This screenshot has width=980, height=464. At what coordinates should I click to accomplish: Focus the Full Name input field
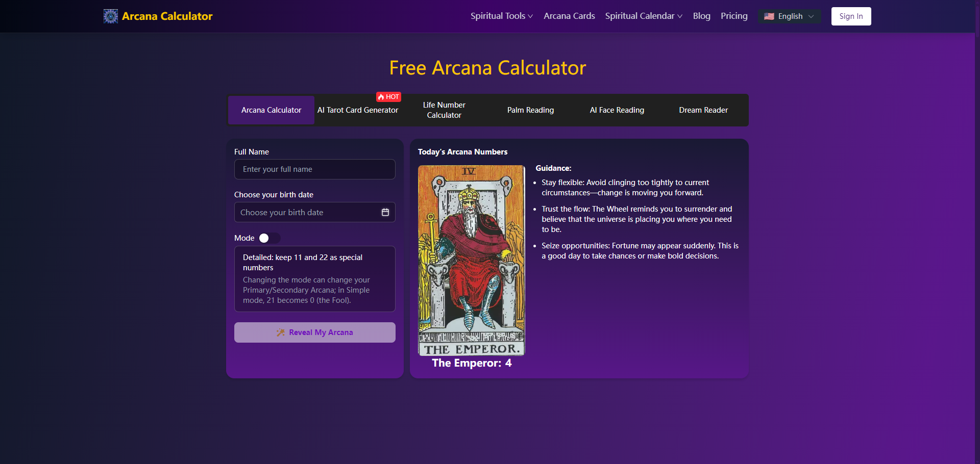tap(315, 169)
